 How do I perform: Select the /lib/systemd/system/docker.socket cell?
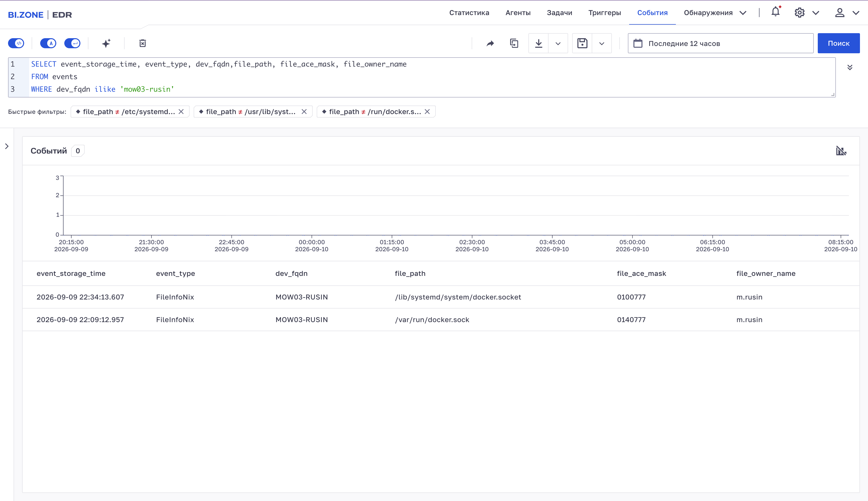pyautogui.click(x=458, y=297)
